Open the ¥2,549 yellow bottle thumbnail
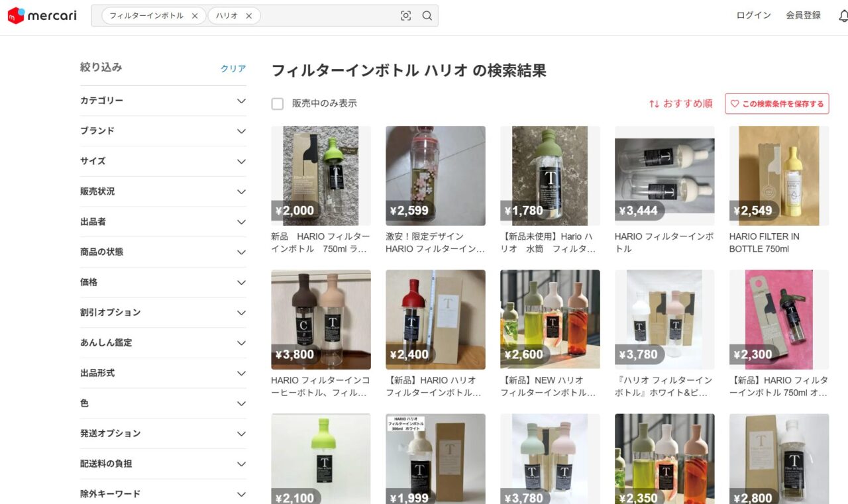This screenshot has width=848, height=504. (779, 176)
